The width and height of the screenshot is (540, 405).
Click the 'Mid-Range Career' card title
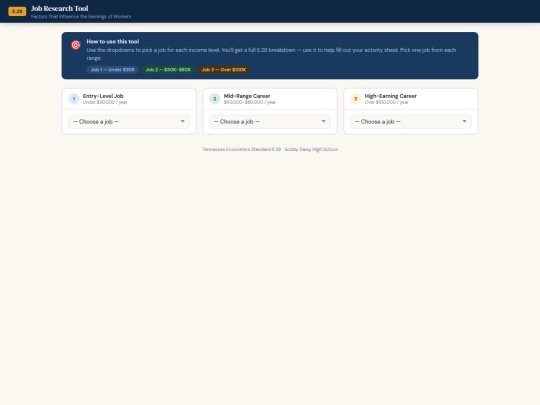click(x=247, y=96)
